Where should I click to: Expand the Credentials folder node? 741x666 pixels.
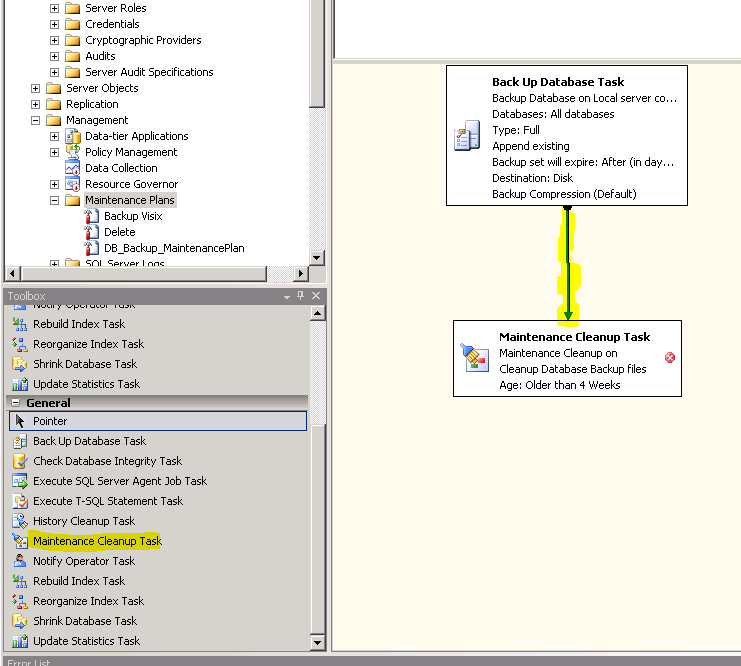(54, 25)
